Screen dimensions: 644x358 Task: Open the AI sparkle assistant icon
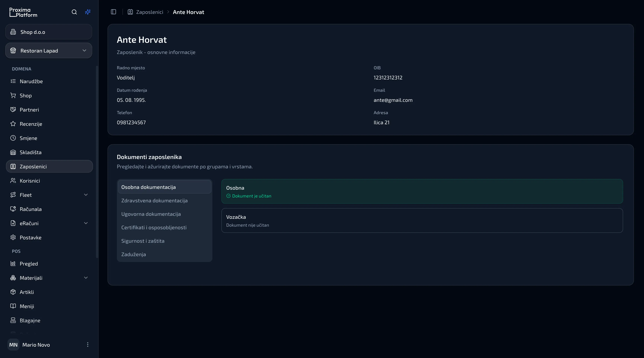coord(88,12)
